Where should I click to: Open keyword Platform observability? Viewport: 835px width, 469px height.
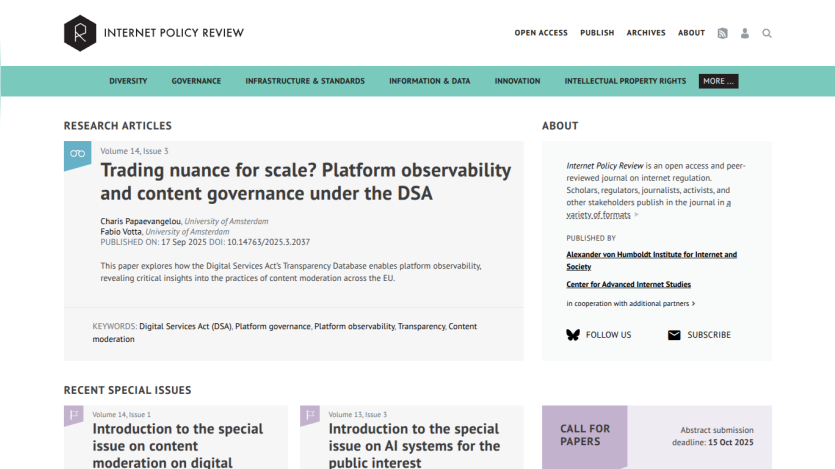354,326
